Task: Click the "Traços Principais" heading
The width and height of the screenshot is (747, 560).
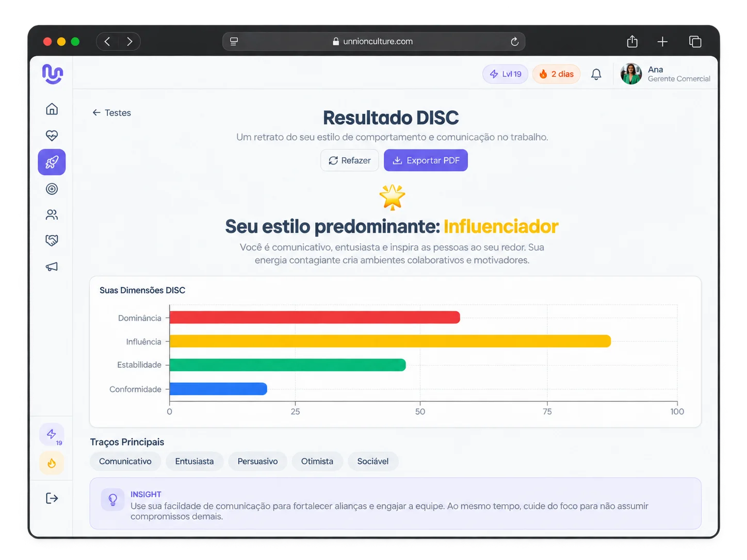Action: [127, 442]
